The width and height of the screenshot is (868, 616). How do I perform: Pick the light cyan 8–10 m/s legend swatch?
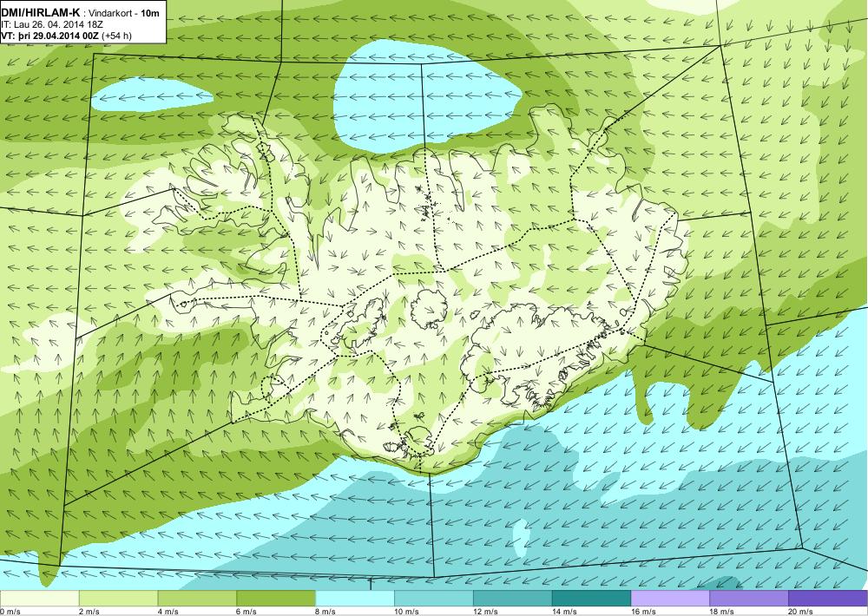click(355, 599)
